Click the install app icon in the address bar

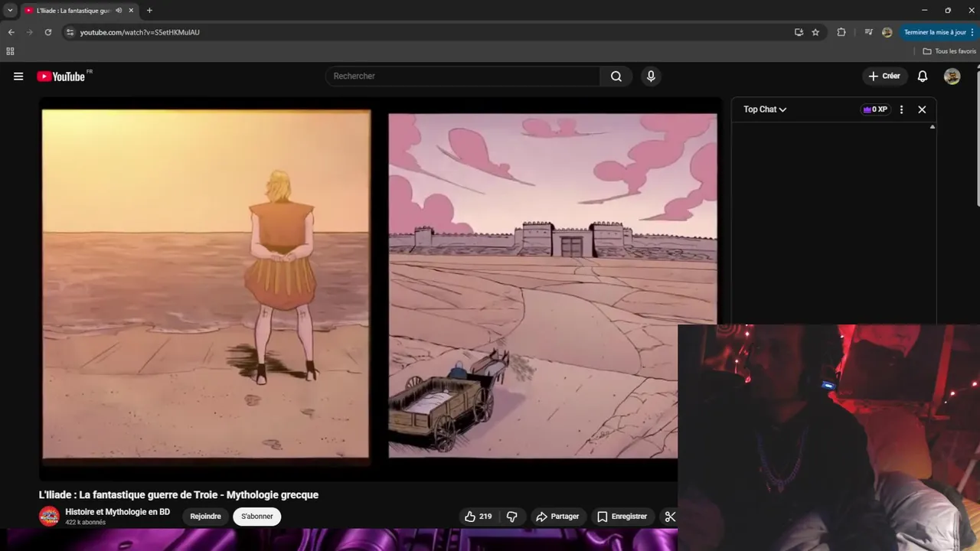(x=799, y=32)
